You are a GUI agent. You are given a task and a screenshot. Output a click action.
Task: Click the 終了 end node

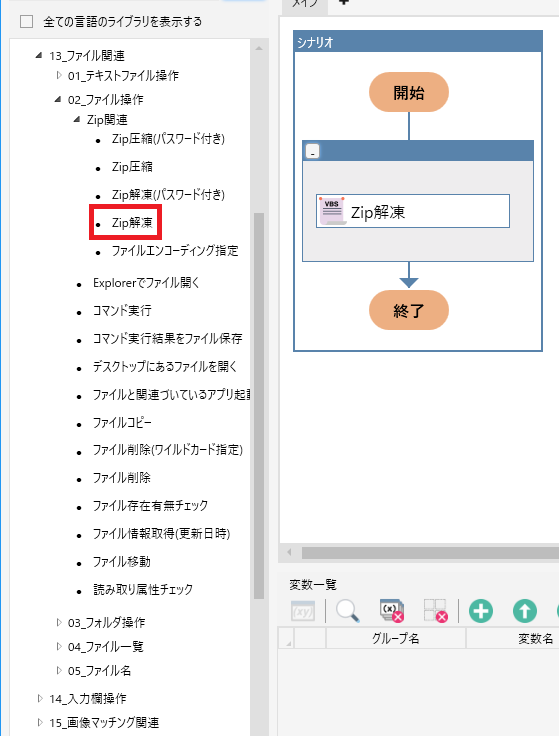[x=409, y=310]
